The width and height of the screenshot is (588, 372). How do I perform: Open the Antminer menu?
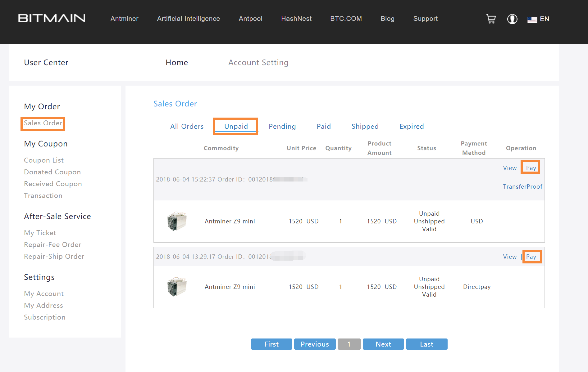(124, 19)
